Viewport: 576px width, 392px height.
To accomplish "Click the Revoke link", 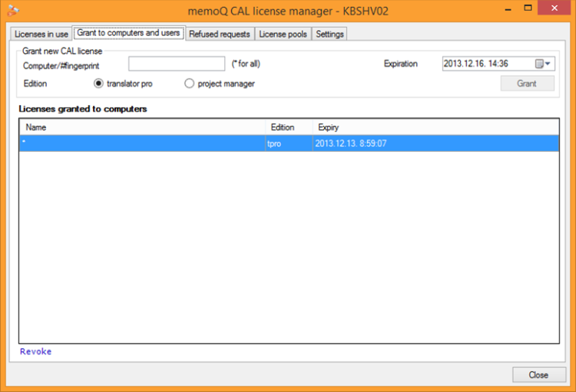I will [x=35, y=351].
